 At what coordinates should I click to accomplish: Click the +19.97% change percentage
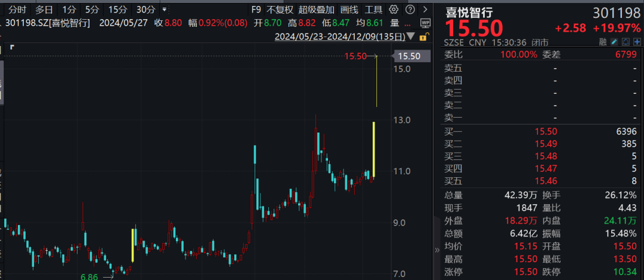pyautogui.click(x=617, y=29)
